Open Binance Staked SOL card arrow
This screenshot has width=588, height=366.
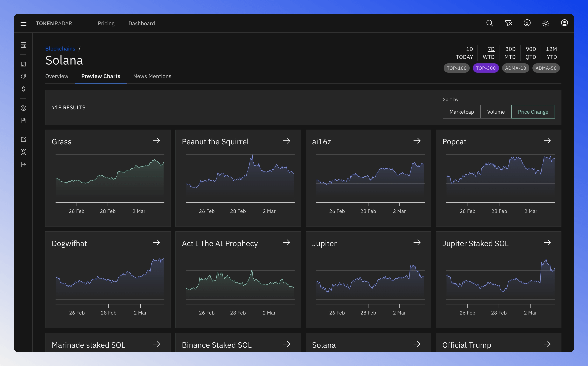click(x=287, y=344)
